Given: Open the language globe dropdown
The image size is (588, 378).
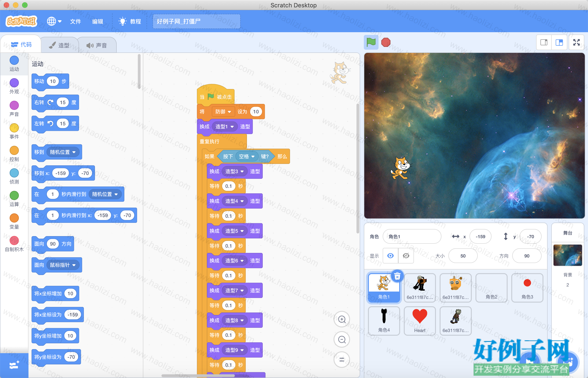Looking at the screenshot, I should coord(54,21).
